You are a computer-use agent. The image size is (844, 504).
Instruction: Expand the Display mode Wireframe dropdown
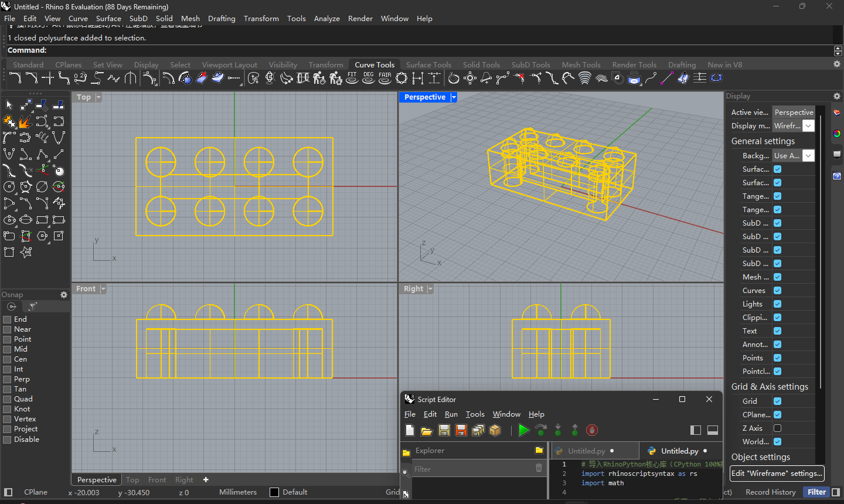coord(808,126)
